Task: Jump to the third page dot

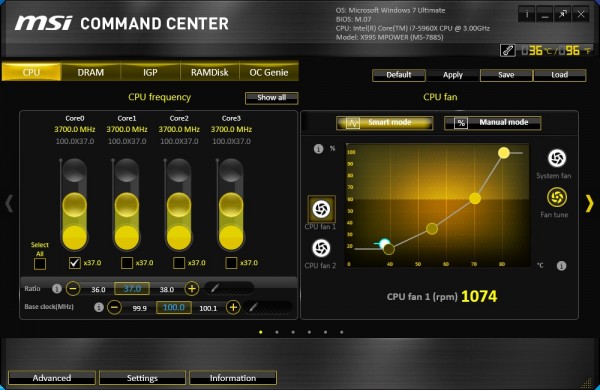Action: [293, 332]
